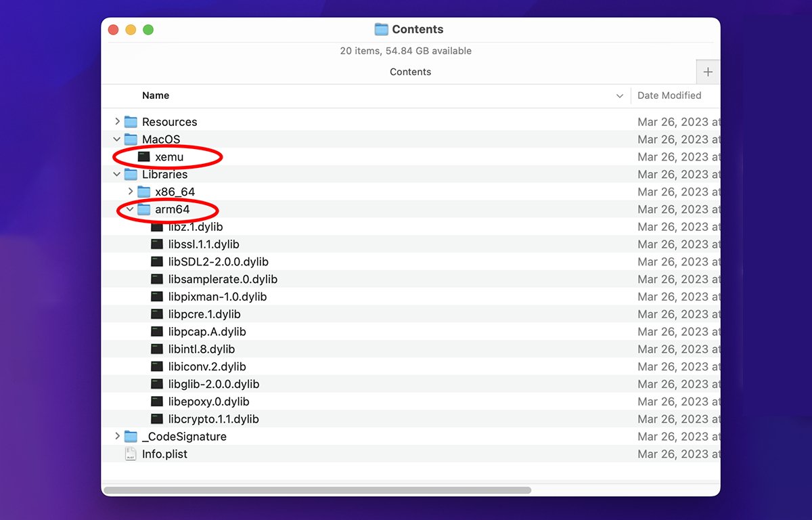Viewport: 812px width, 520px height.
Task: Collapse the Libraries folder
Action: click(117, 175)
